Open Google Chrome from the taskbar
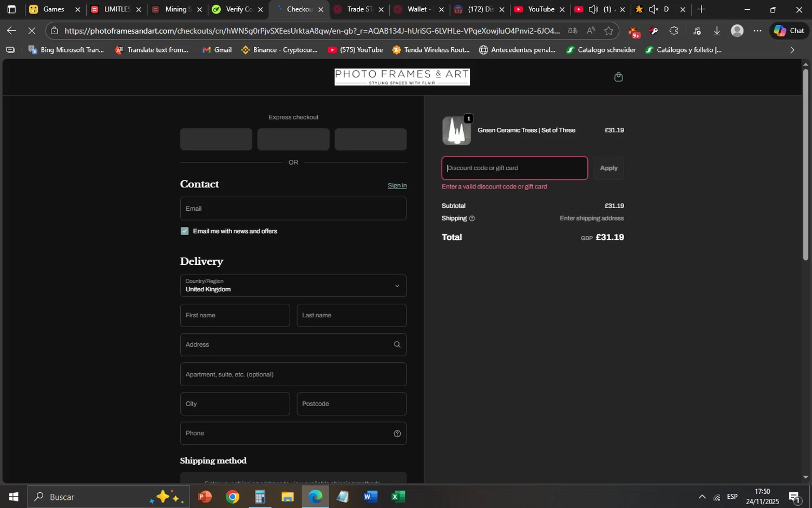 pos(233,497)
